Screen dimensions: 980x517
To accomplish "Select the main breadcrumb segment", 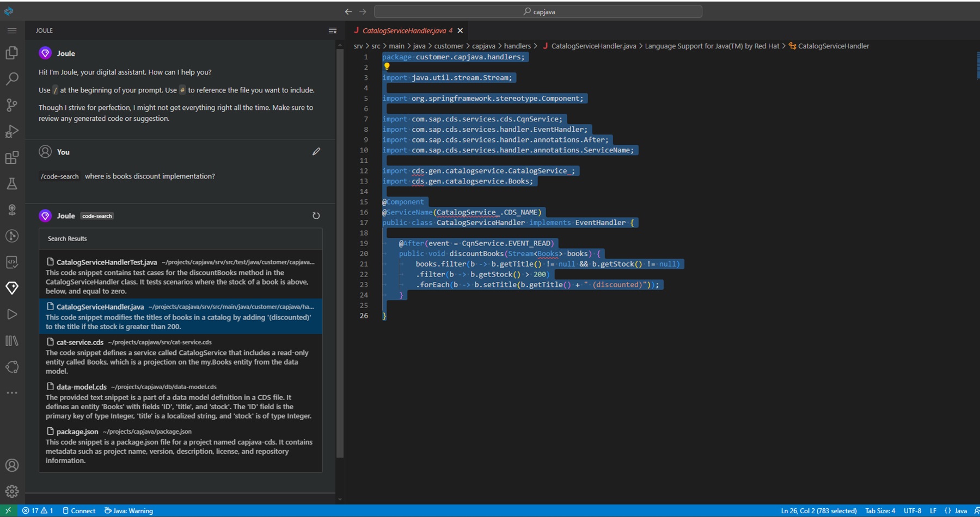I will (396, 46).
